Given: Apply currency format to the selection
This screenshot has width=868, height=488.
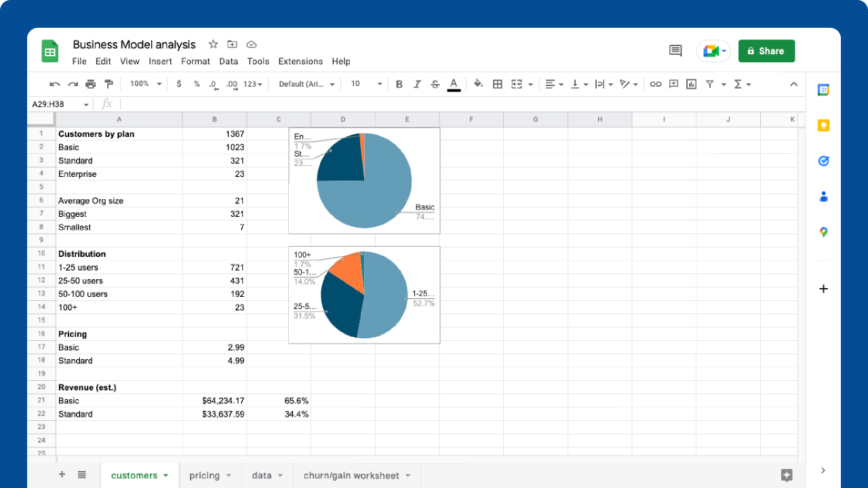Looking at the screenshot, I should click(x=178, y=83).
